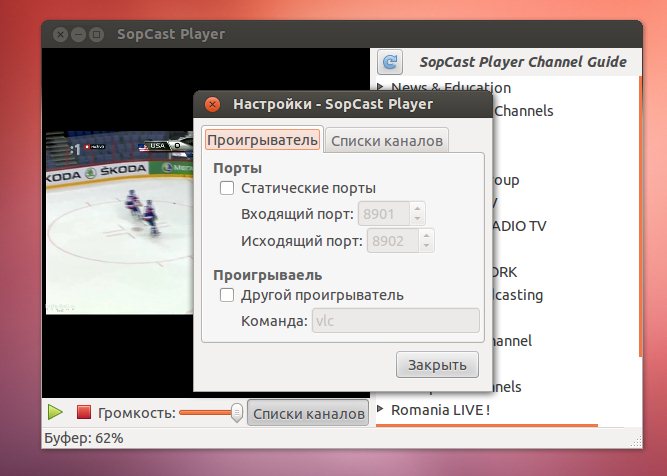Refresh the SopCast Channel Guide
The width and height of the screenshot is (667, 476).
[389, 62]
